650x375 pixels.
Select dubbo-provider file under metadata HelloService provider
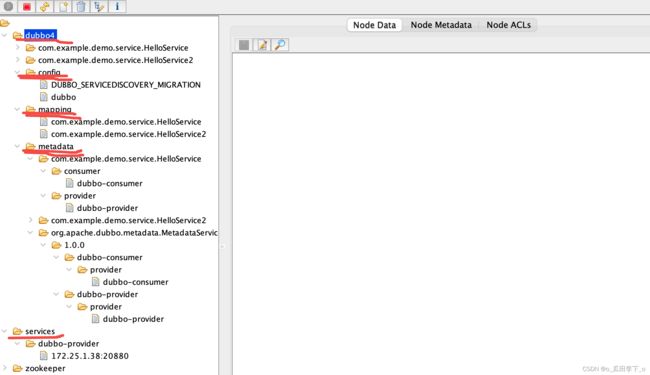pyautogui.click(x=107, y=208)
